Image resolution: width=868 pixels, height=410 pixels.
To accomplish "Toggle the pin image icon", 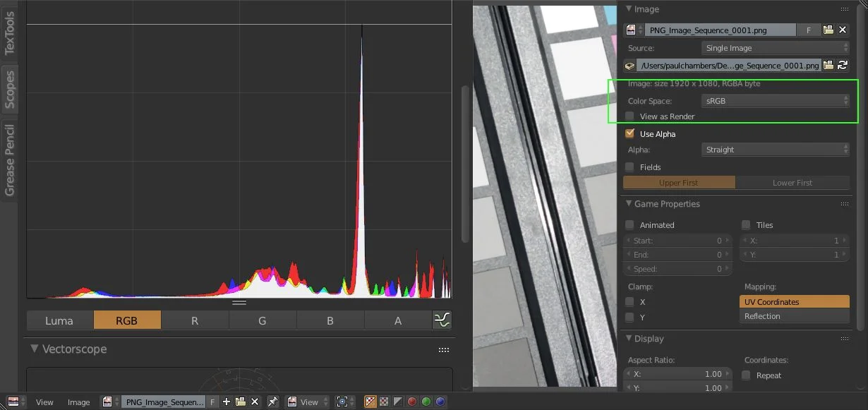I will [272, 402].
